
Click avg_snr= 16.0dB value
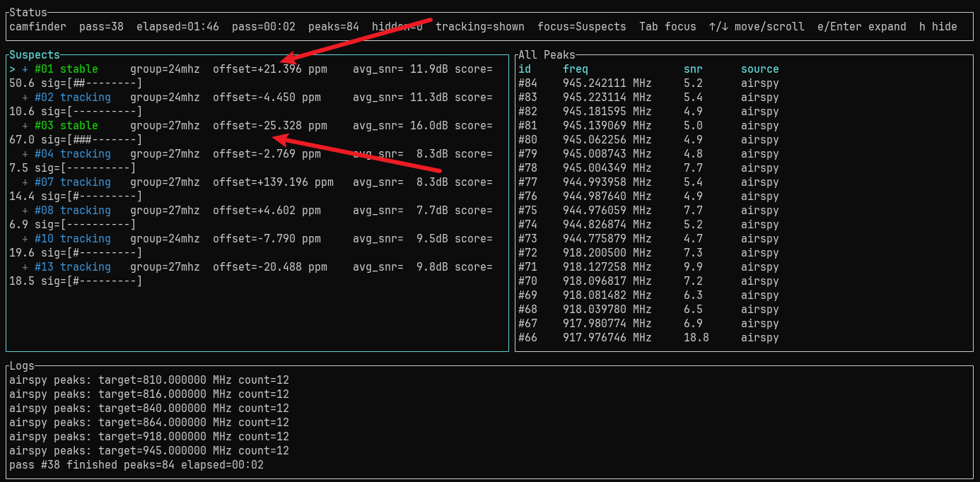[x=401, y=126]
